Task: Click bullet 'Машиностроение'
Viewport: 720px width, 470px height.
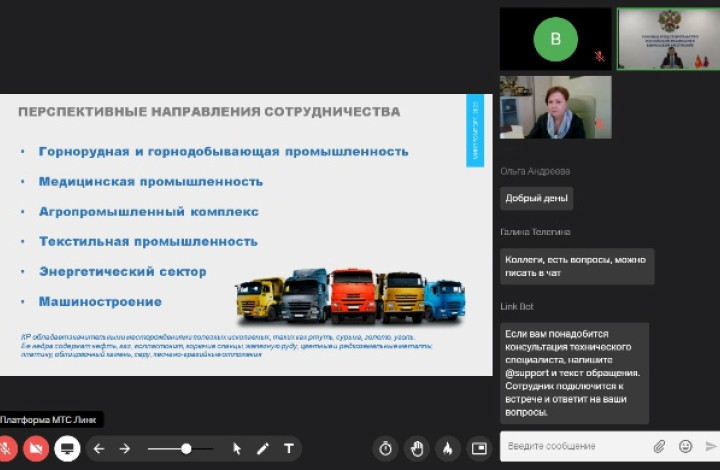Action: coord(100,302)
